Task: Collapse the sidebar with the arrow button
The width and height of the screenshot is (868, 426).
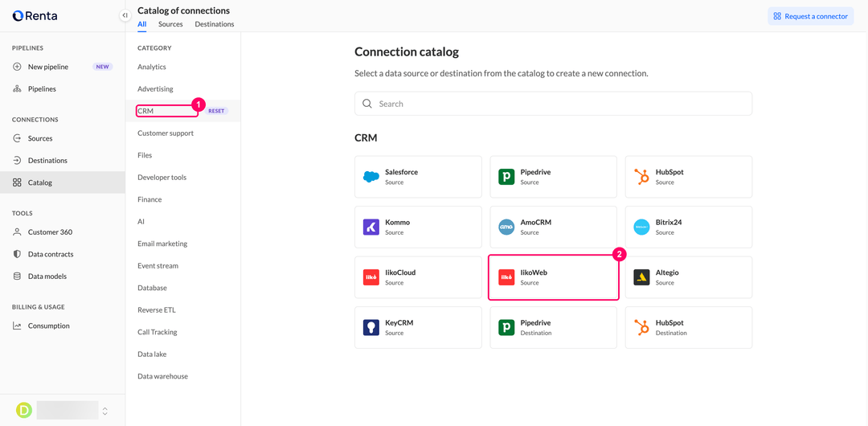Action: (125, 15)
